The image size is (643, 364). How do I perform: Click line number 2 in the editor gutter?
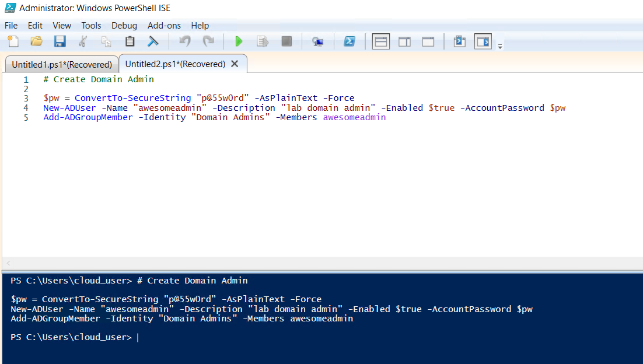click(x=26, y=89)
